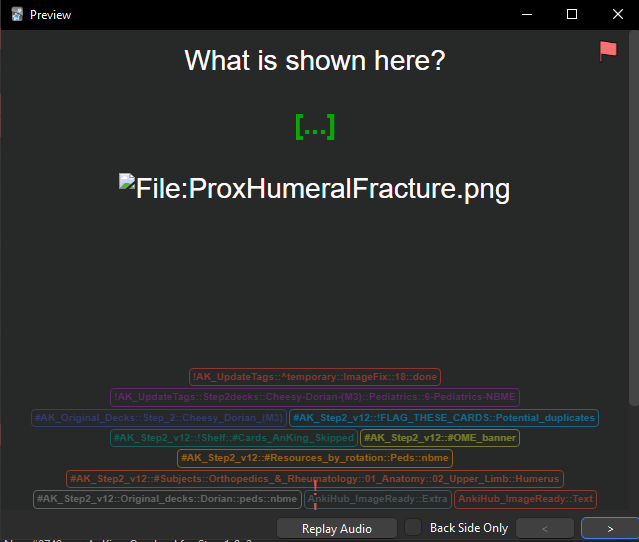
Task: Go to next card with > button
Action: [610, 529]
